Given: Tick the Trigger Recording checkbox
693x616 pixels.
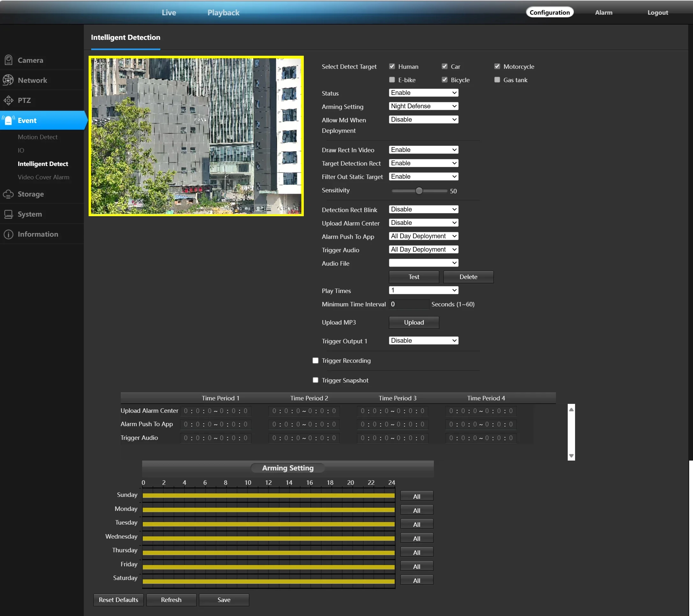Looking at the screenshot, I should pyautogui.click(x=315, y=361).
